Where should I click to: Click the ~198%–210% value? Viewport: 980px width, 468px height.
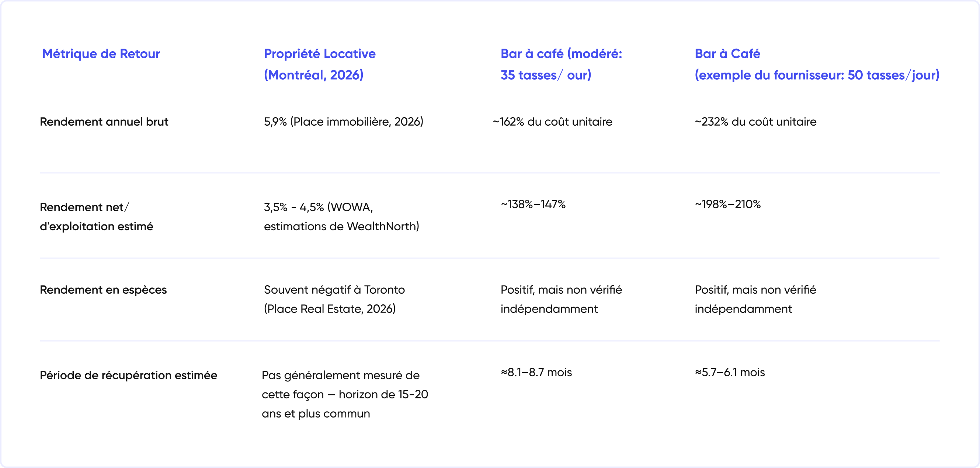click(x=728, y=205)
